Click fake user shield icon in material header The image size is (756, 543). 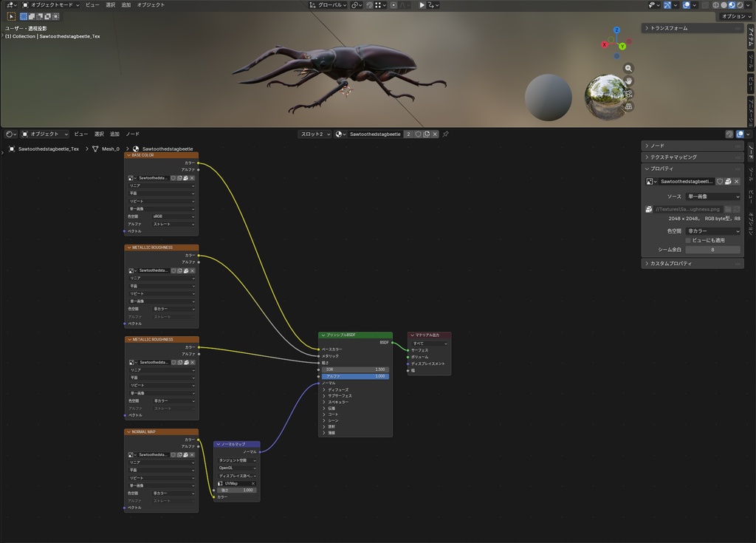[x=418, y=134]
